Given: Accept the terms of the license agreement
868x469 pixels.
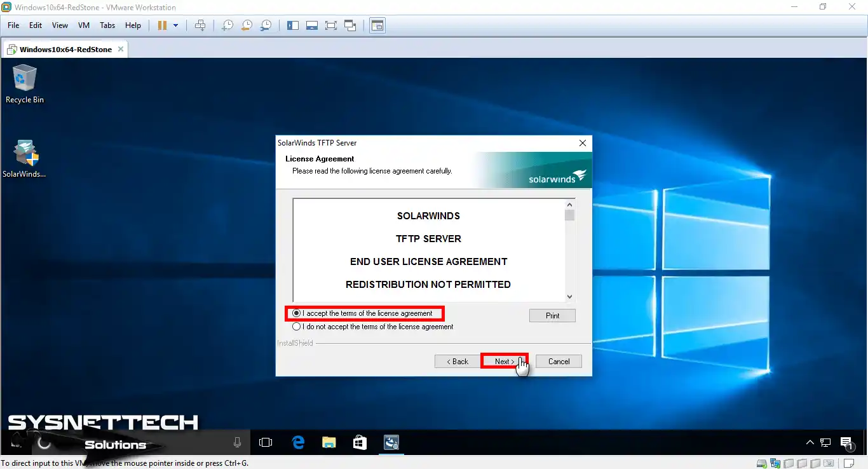Looking at the screenshot, I should (x=363, y=313).
